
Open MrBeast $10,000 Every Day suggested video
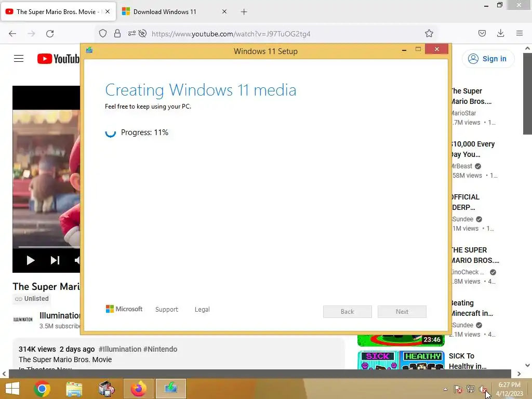473,149
